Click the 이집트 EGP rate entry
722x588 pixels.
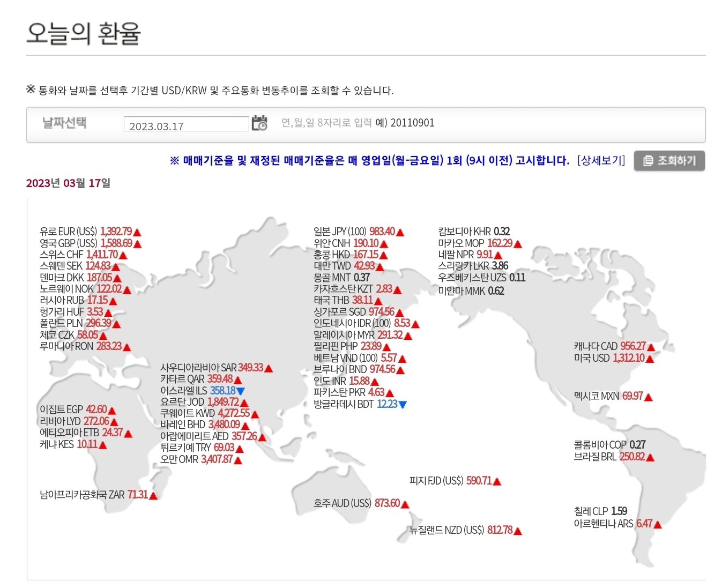pyautogui.click(x=78, y=410)
